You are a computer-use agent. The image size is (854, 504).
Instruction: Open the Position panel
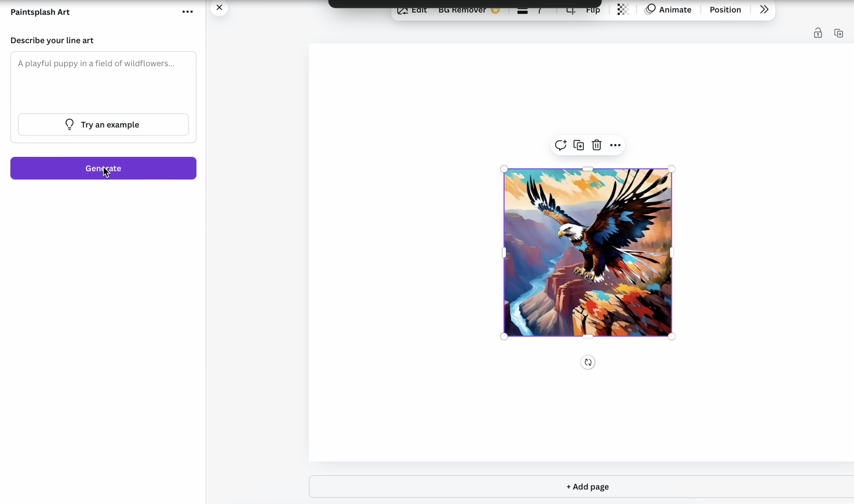click(x=725, y=10)
